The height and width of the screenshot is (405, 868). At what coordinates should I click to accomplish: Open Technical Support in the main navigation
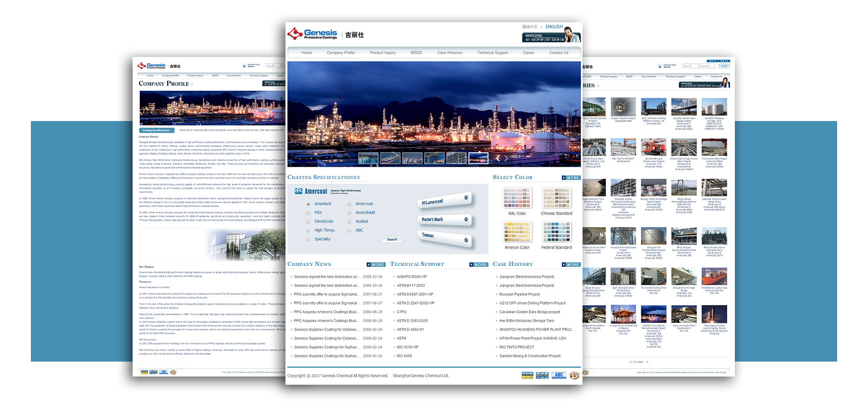coord(493,53)
